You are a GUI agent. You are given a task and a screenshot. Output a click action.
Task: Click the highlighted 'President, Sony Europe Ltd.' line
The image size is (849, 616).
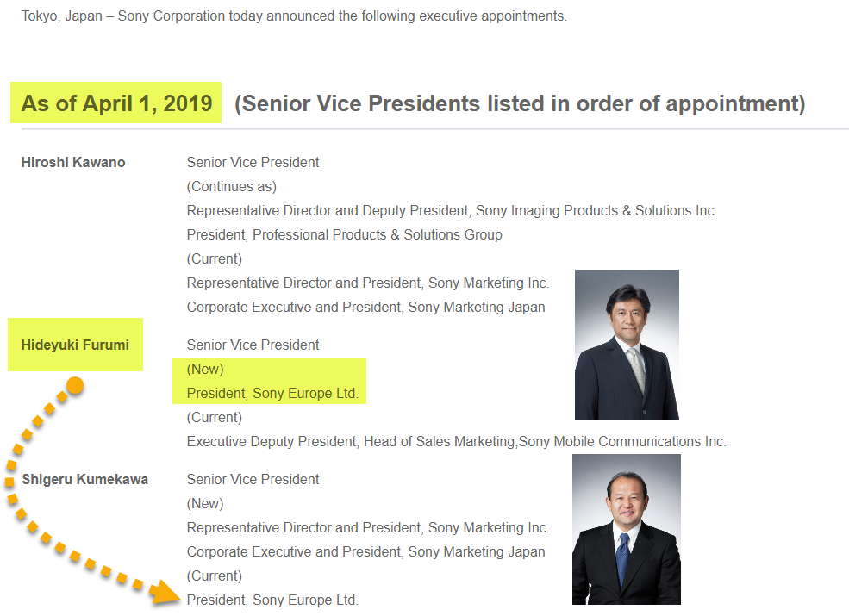(x=272, y=393)
